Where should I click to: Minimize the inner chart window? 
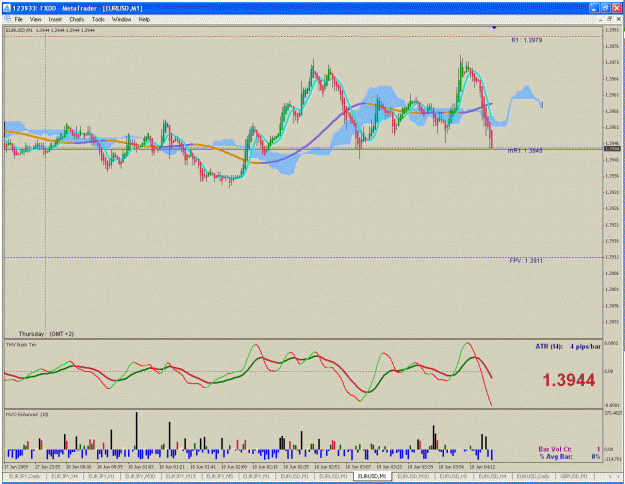[x=601, y=19]
